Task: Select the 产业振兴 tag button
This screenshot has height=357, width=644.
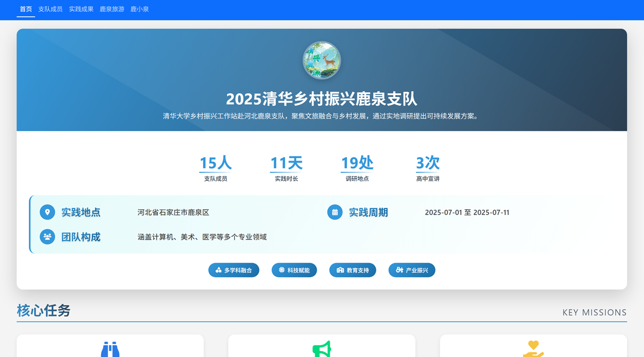Action: (412, 270)
